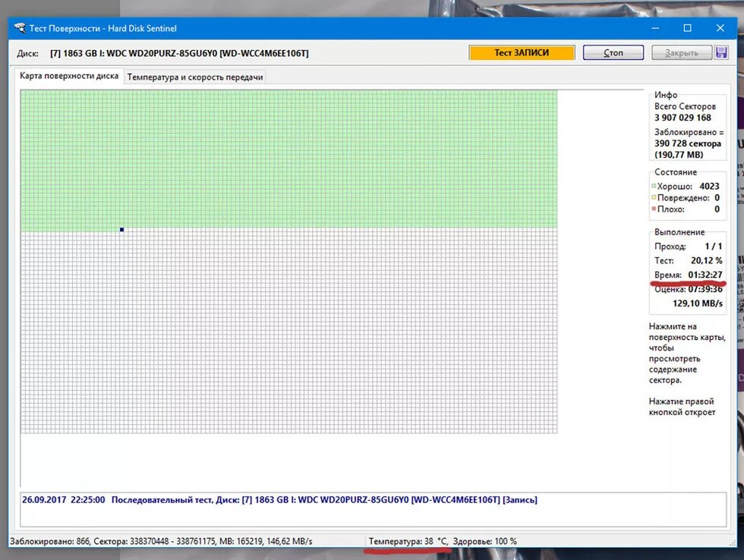
Task: Click the red Плохо legend swatch
Action: (x=654, y=209)
